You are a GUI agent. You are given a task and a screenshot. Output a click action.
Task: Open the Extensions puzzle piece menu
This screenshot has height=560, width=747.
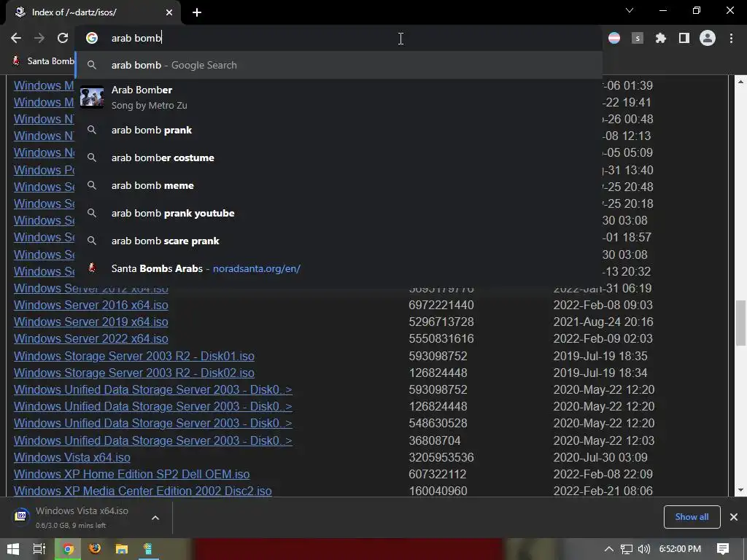(661, 38)
